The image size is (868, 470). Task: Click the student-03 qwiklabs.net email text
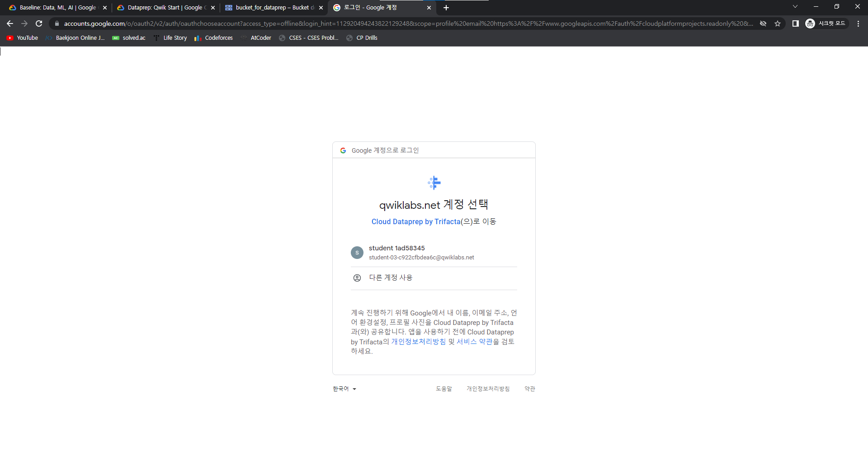pos(421,258)
